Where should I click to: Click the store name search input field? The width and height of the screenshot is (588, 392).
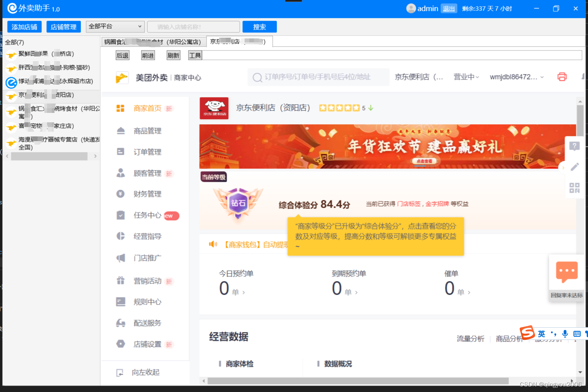pyautogui.click(x=193, y=26)
